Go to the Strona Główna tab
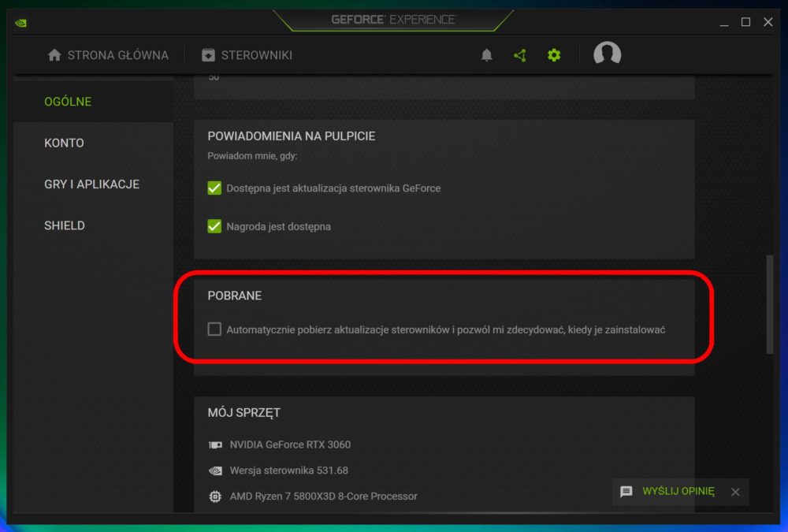This screenshot has width=788, height=532. point(108,55)
